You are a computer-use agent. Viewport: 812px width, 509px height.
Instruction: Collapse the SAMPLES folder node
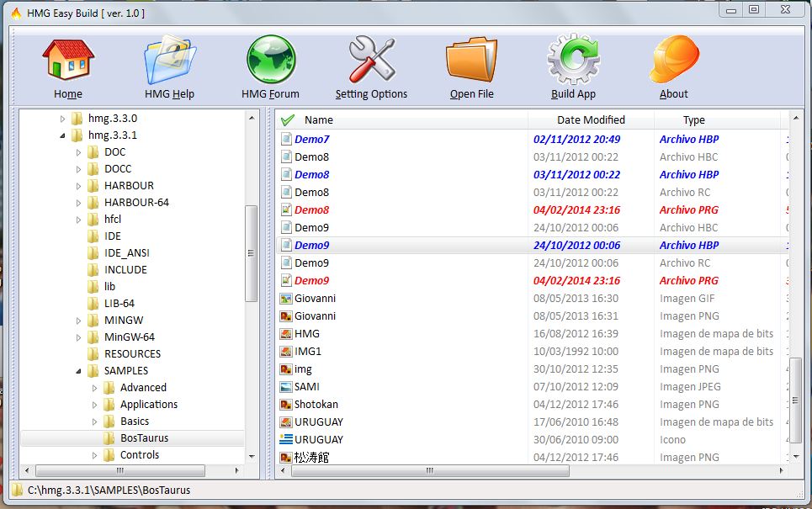click(79, 371)
